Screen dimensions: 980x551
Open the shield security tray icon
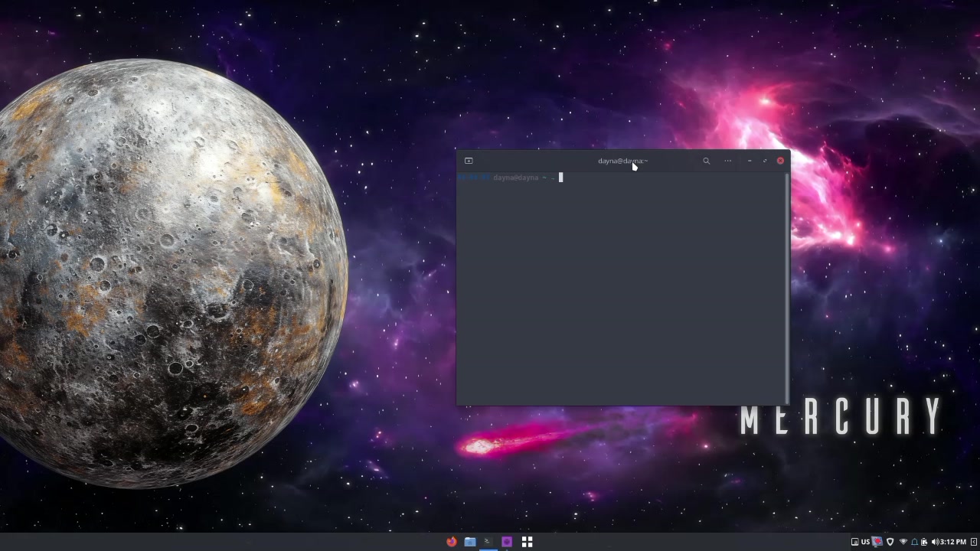pos(890,542)
